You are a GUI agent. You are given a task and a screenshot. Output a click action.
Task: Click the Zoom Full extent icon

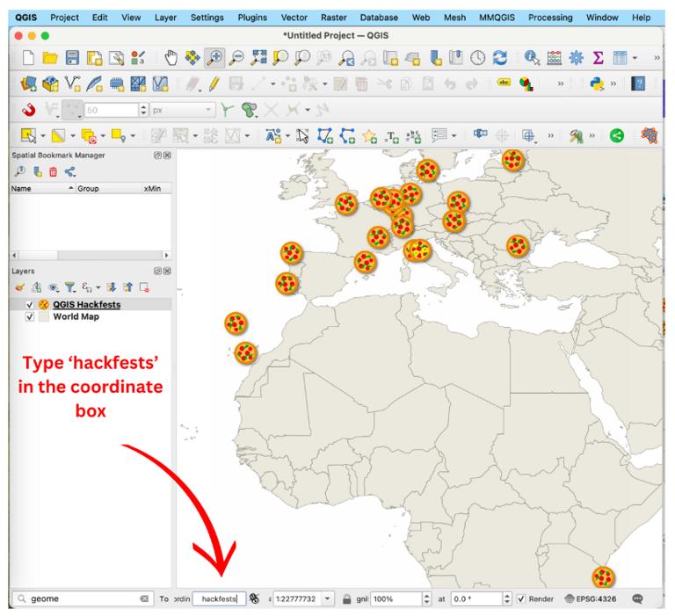point(258,57)
